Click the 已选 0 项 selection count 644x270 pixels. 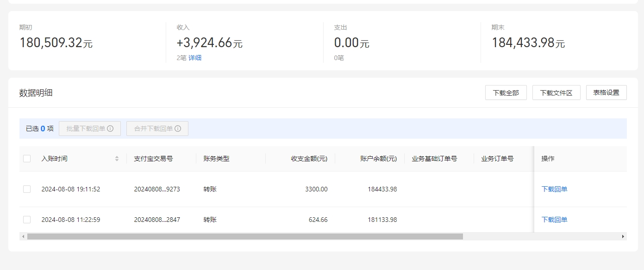click(x=40, y=129)
